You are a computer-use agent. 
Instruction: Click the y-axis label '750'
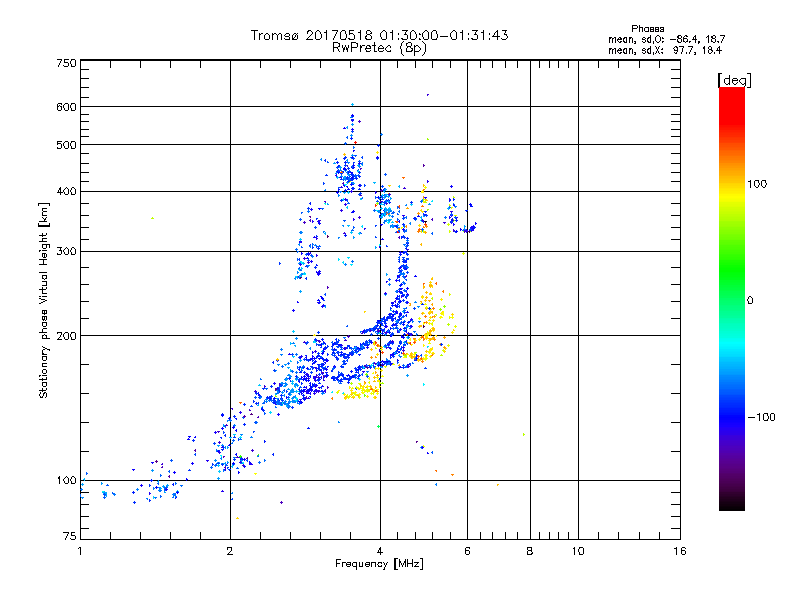[x=66, y=63]
